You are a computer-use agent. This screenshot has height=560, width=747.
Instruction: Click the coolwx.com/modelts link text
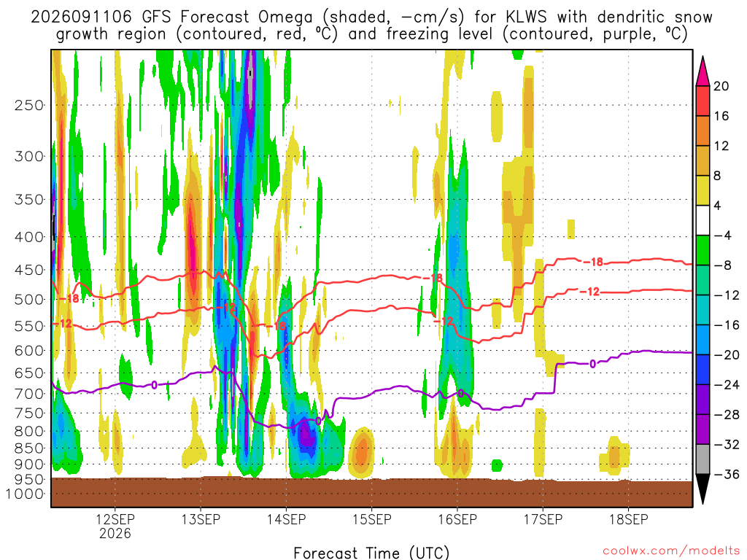tap(671, 551)
